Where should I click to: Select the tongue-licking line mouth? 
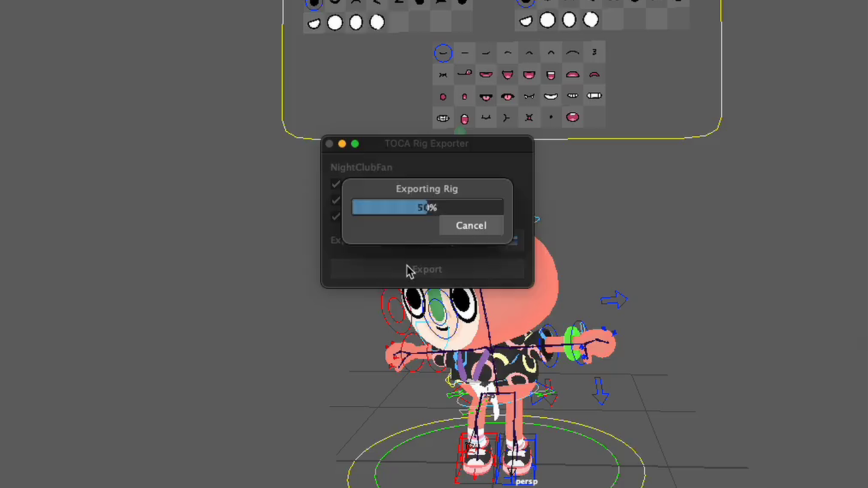pyautogui.click(x=465, y=74)
